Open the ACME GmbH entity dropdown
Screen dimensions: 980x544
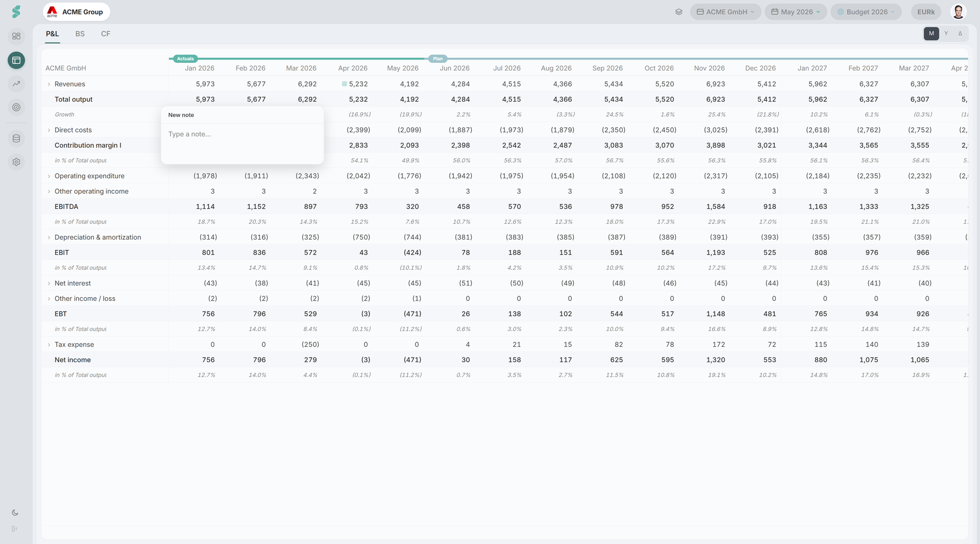tap(725, 12)
